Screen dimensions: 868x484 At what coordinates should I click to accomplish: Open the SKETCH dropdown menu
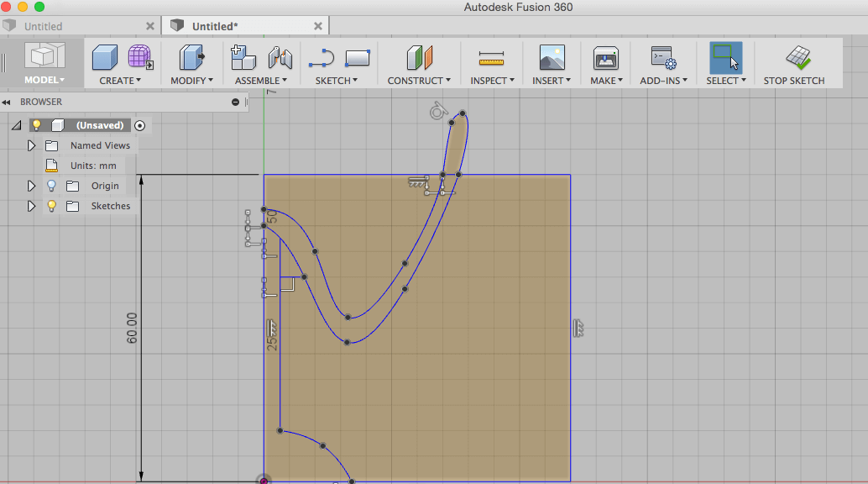point(337,81)
